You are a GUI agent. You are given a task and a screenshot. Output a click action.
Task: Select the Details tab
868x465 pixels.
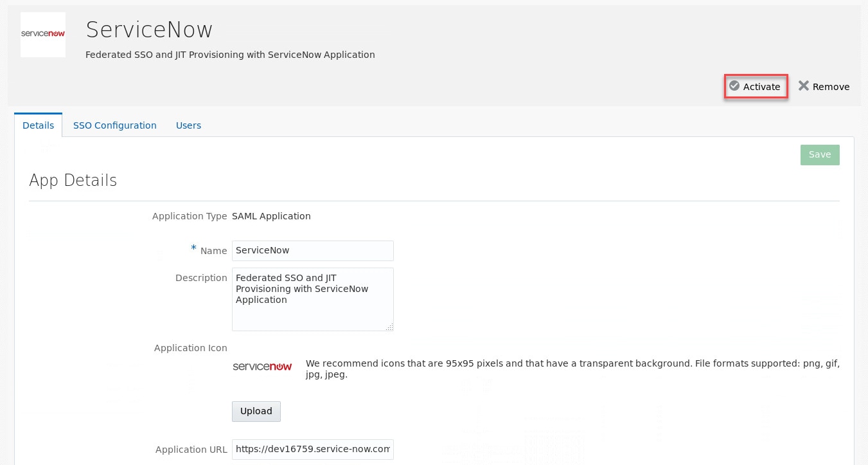point(39,125)
